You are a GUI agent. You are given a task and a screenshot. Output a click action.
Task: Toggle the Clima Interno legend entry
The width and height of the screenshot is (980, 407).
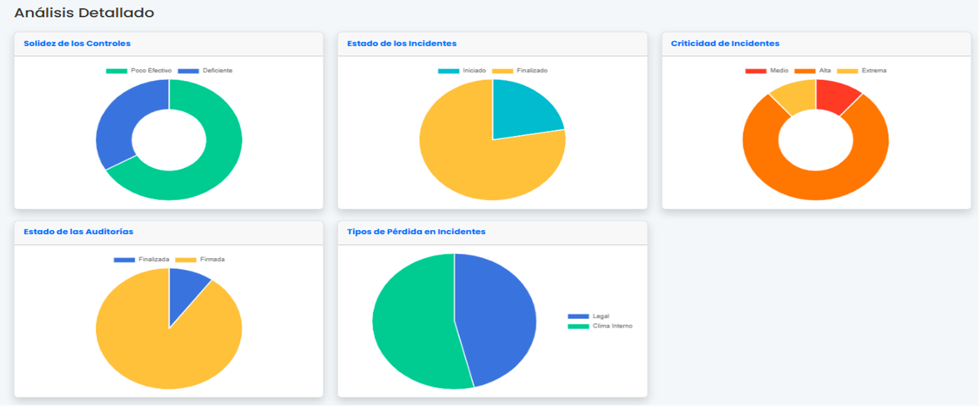click(x=600, y=326)
